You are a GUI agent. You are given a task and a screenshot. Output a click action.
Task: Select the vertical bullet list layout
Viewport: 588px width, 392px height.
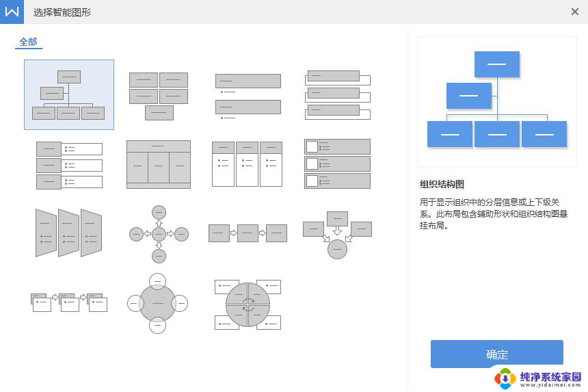[248, 96]
